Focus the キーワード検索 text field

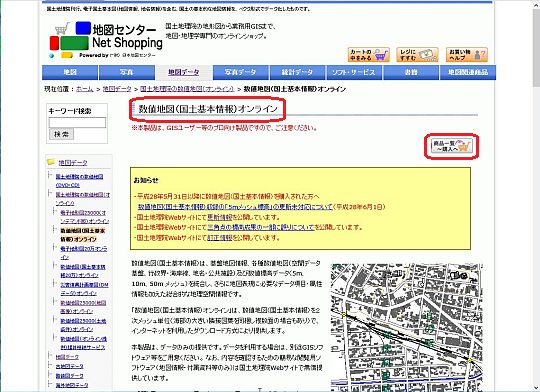click(77, 122)
